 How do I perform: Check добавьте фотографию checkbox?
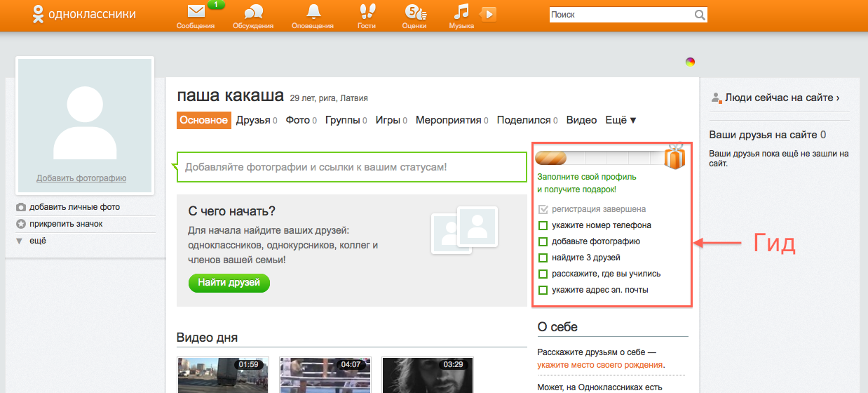coord(543,241)
